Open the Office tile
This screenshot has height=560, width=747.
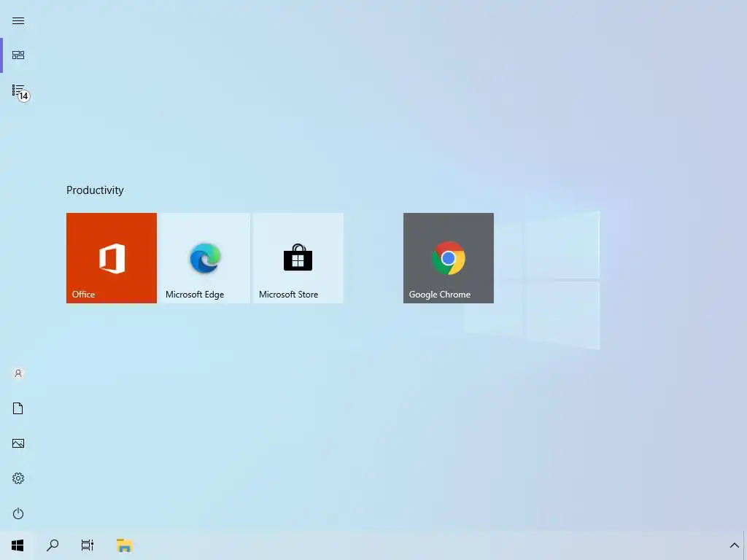click(x=112, y=258)
